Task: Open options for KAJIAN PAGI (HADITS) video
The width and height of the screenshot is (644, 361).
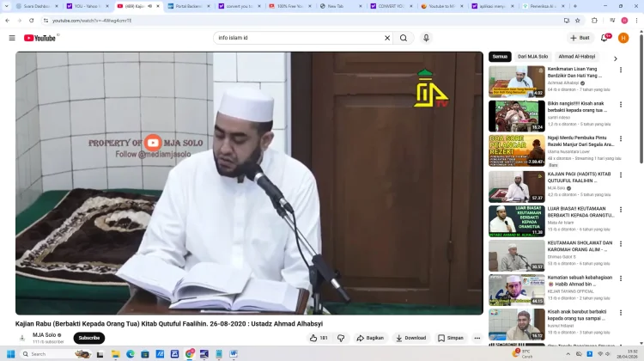Action: pyautogui.click(x=621, y=175)
